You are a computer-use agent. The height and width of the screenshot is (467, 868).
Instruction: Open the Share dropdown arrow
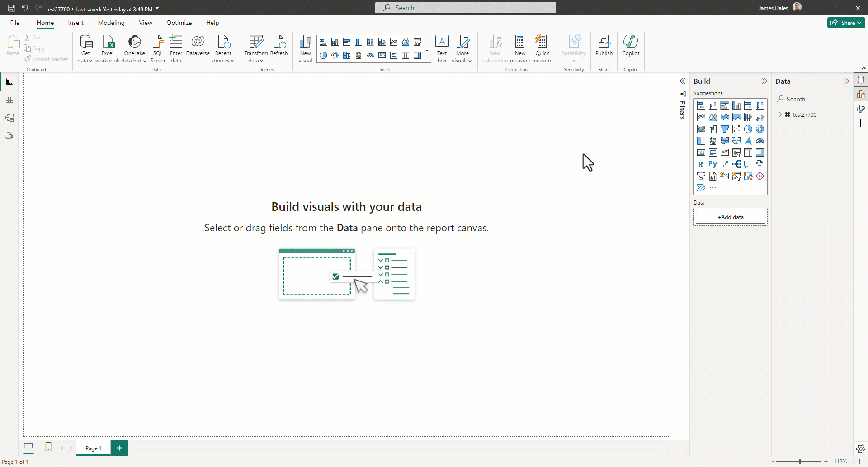(x=858, y=23)
